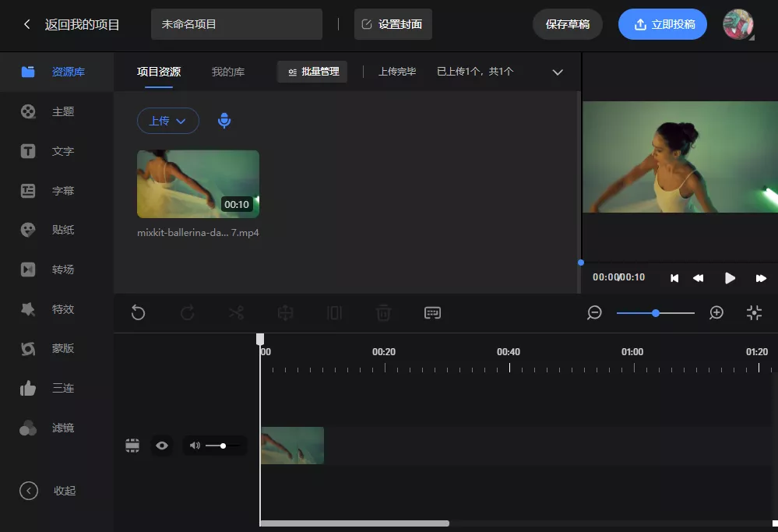Click the 立即投稿 publish button
The height and width of the screenshot is (532, 778).
coord(662,24)
